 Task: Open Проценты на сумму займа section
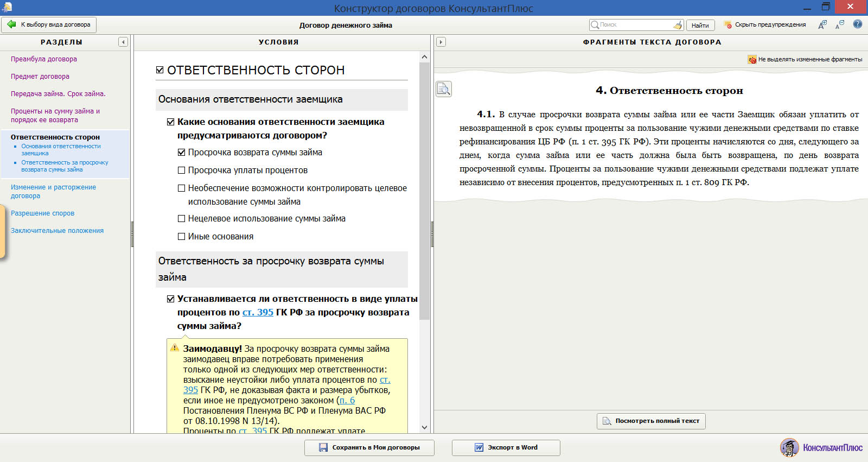[55, 116]
